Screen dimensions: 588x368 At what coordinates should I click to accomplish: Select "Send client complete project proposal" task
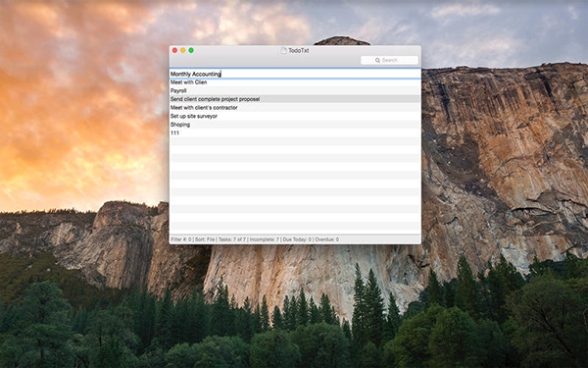coord(295,99)
